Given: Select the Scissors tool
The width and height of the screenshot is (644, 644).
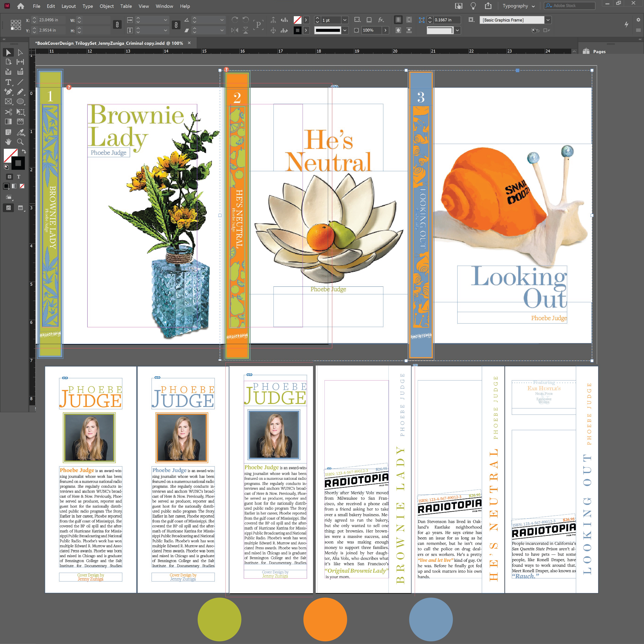Looking at the screenshot, I should coord(8,112).
